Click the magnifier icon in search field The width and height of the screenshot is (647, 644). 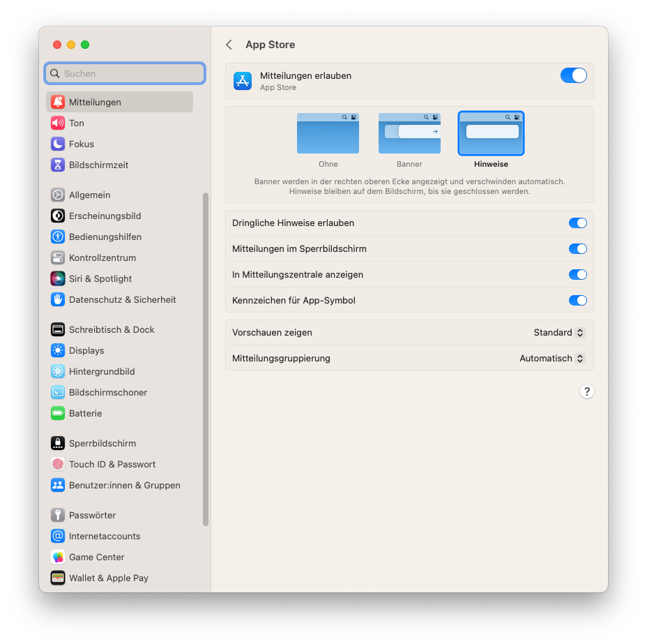point(55,73)
